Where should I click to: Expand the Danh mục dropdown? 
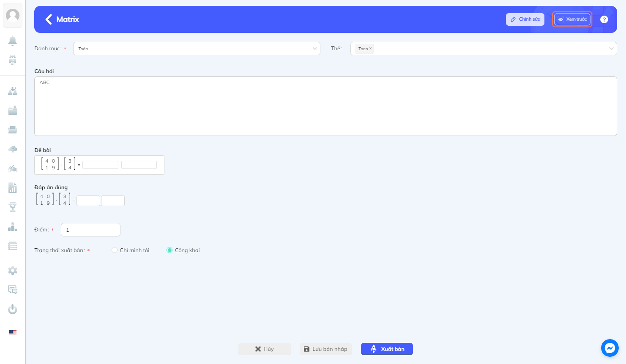point(197,49)
